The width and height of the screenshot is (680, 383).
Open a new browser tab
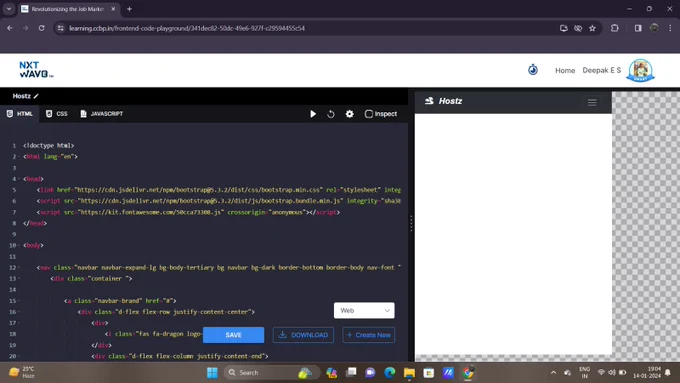tap(129, 9)
